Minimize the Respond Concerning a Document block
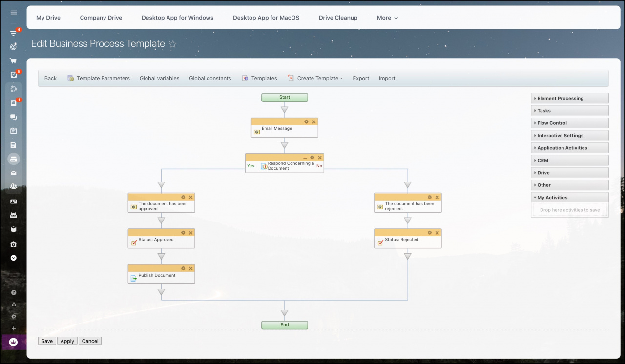 click(305, 158)
